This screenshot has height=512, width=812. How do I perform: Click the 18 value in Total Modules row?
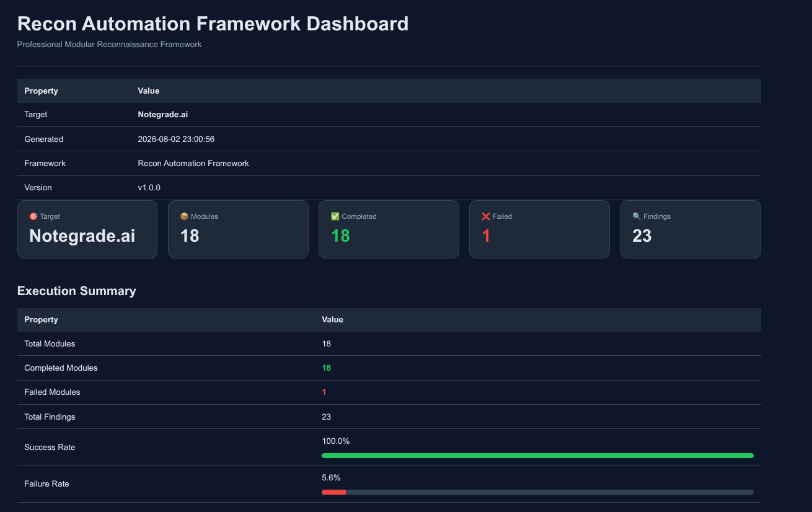click(326, 344)
